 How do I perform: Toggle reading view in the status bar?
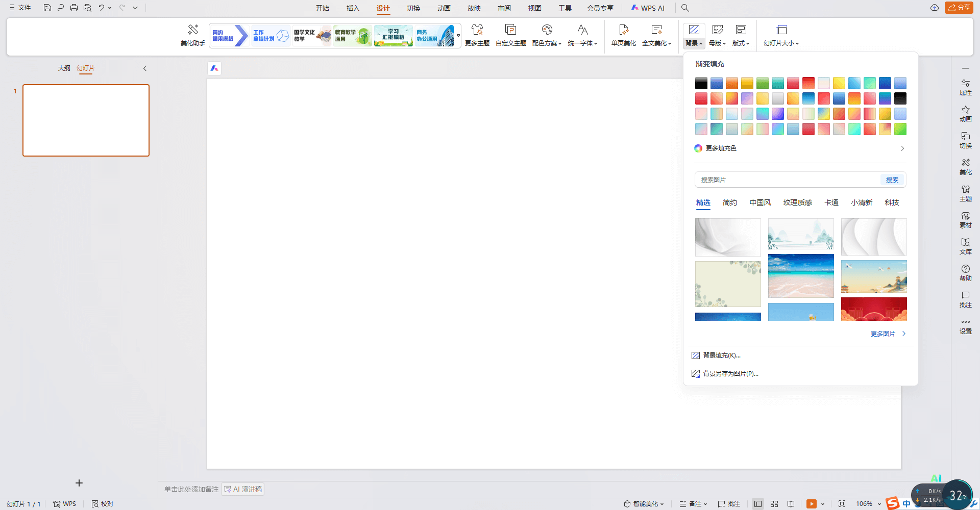pos(791,504)
